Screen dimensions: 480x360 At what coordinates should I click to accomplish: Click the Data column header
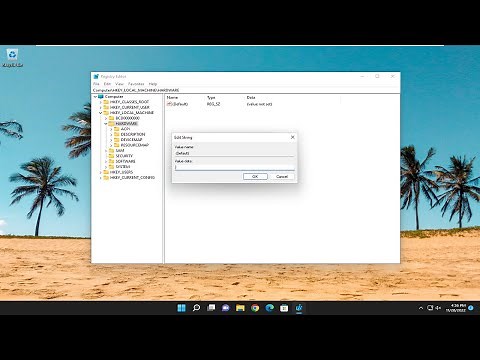click(x=251, y=97)
